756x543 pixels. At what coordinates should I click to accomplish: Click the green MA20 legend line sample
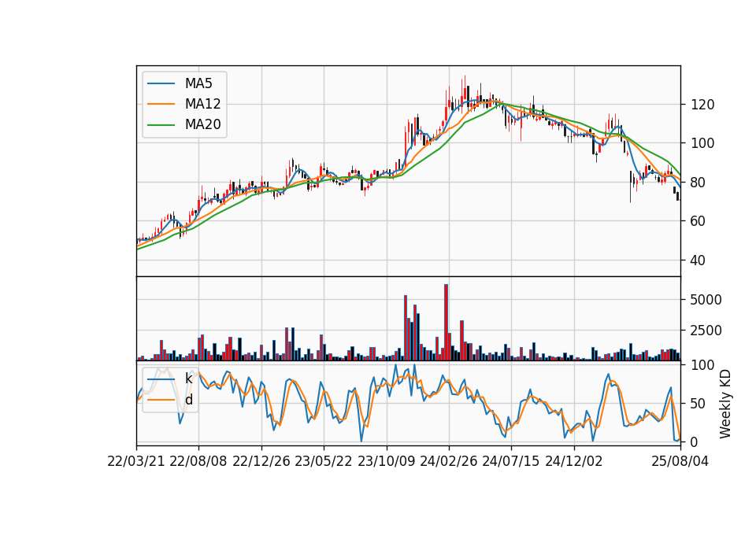point(161,125)
